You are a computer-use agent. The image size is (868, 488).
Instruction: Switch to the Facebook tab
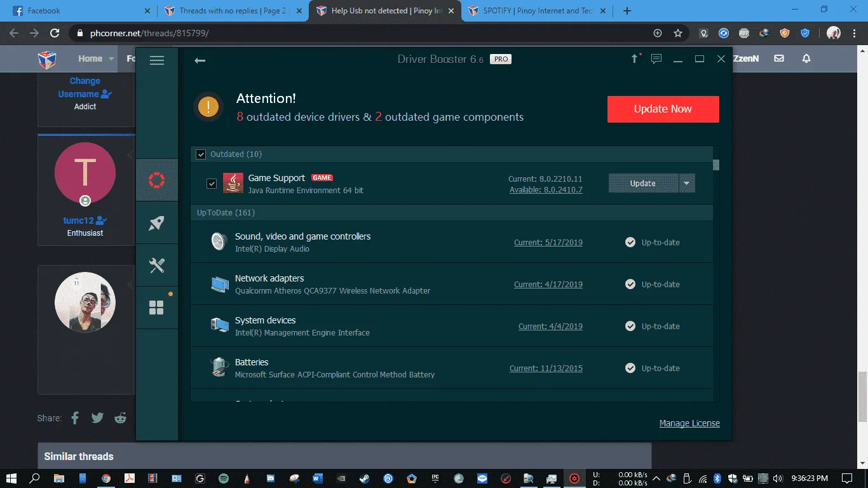79,11
